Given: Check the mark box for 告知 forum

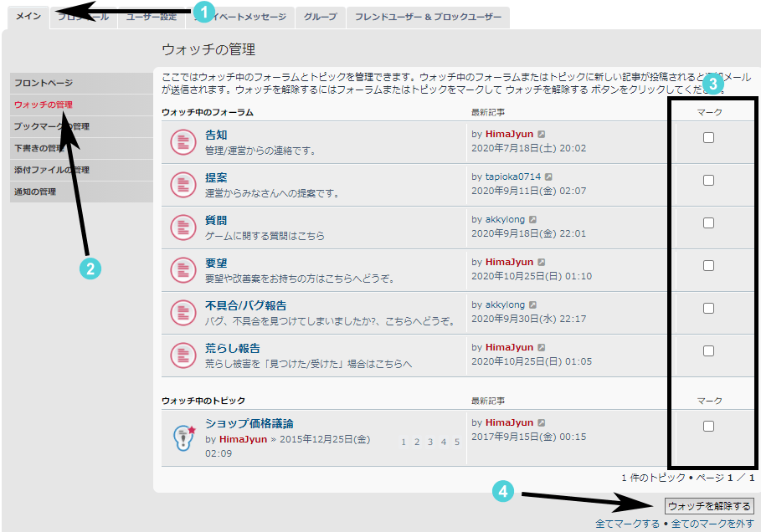Looking at the screenshot, I should click(708, 138).
